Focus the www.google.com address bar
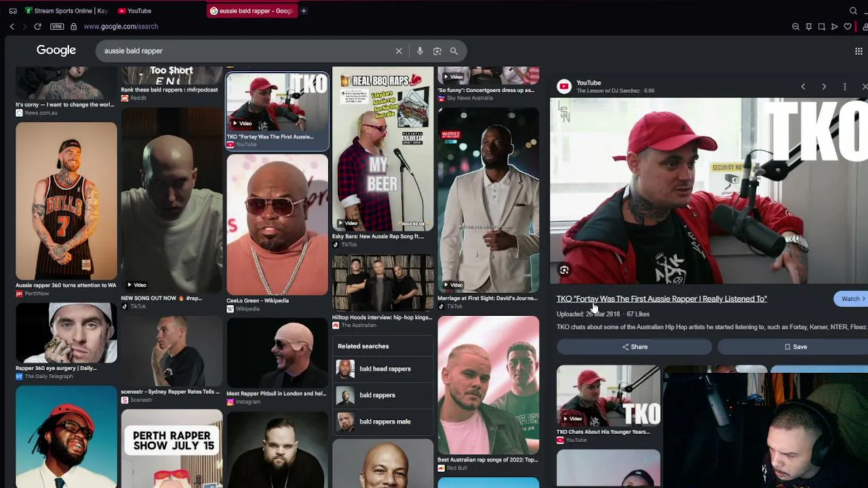 121,26
